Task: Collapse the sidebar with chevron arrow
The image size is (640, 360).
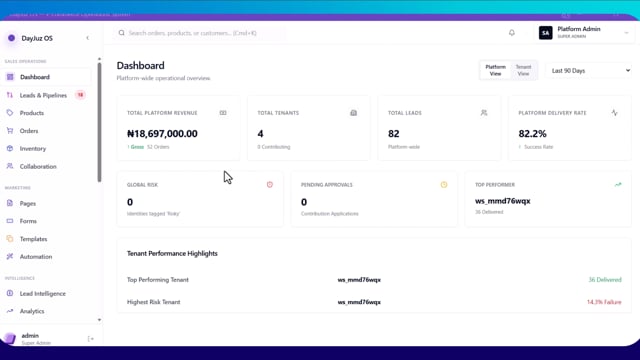Action: coord(87,38)
